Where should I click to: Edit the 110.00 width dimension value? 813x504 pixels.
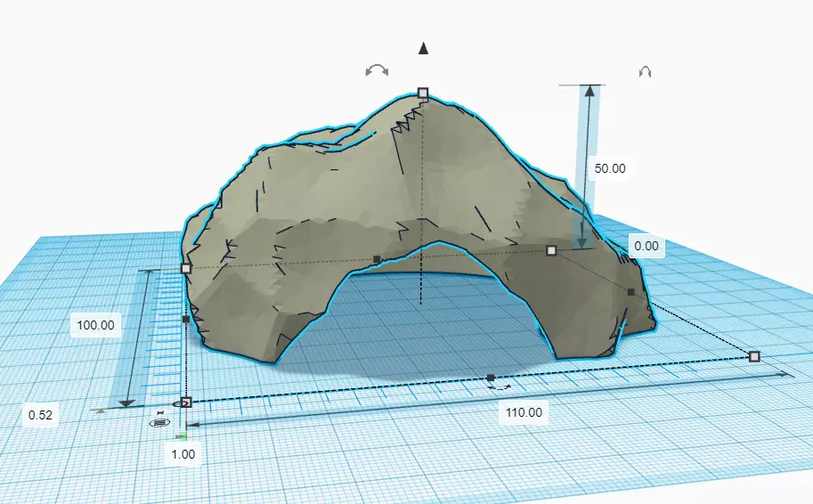click(x=524, y=412)
